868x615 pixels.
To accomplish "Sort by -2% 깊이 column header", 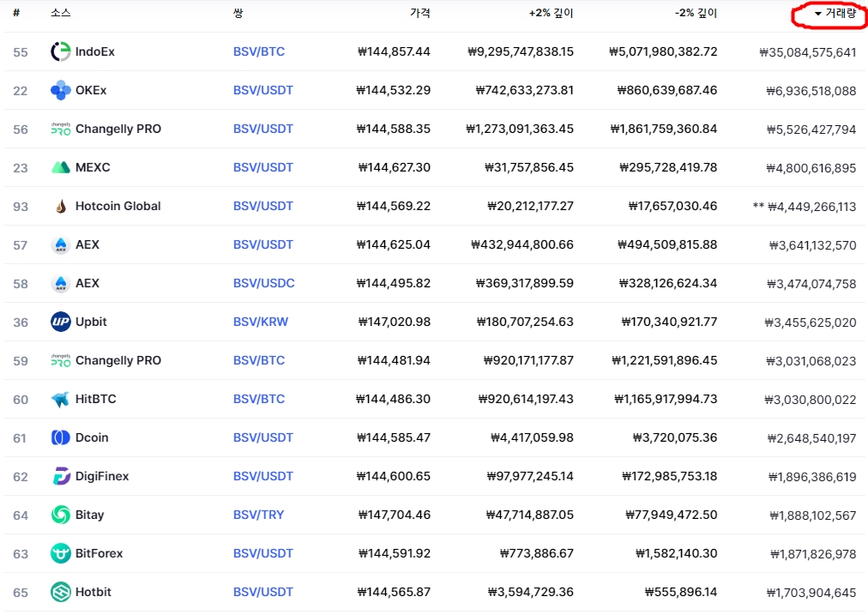I will coord(696,13).
